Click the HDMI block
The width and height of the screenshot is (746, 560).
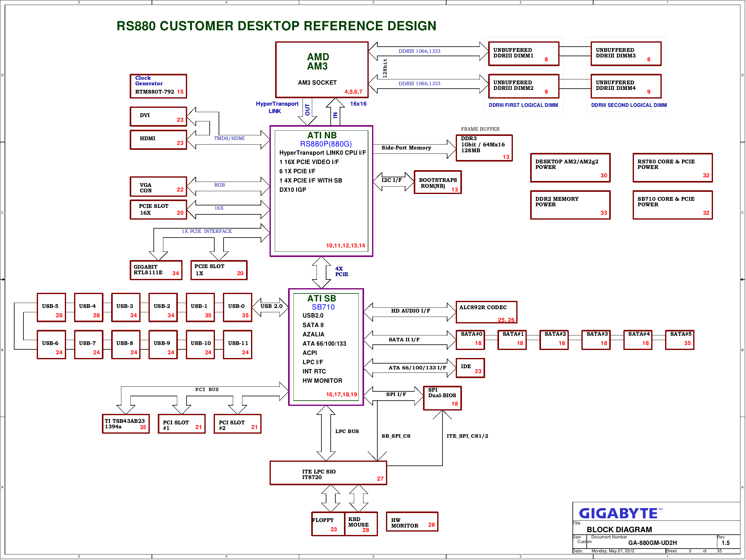pyautogui.click(x=158, y=140)
